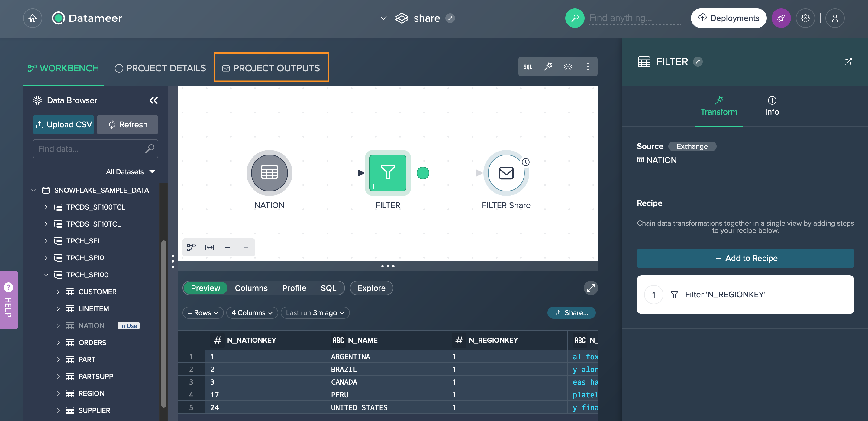Click the magic wand icon in the toolbar

click(548, 67)
